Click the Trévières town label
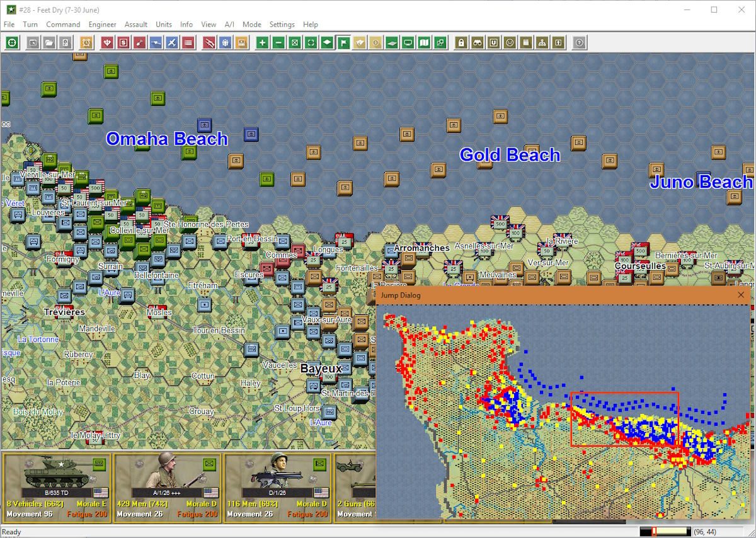Viewport: 756px width, 538px height. pyautogui.click(x=64, y=312)
